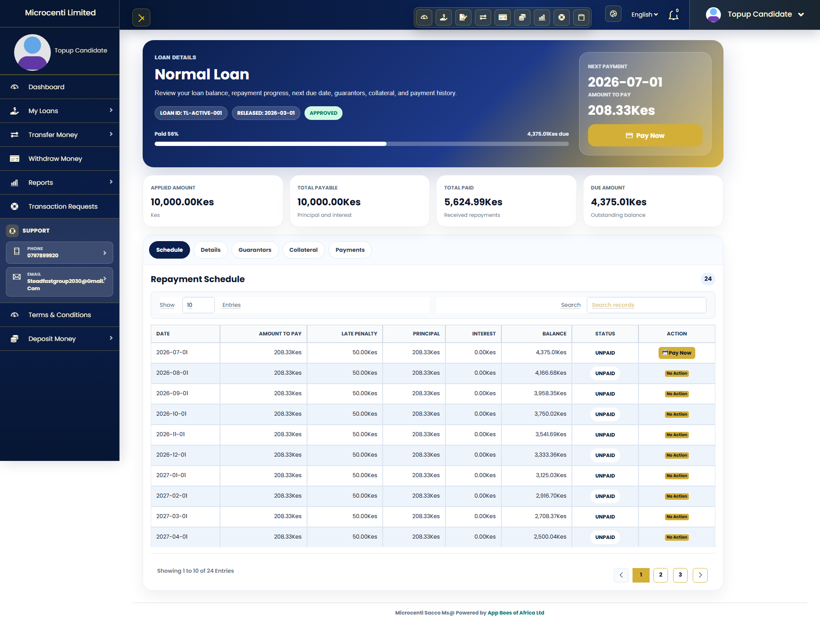Open Withdraw Money from sidebar
Screen dimensions: 820x644
pos(59,159)
